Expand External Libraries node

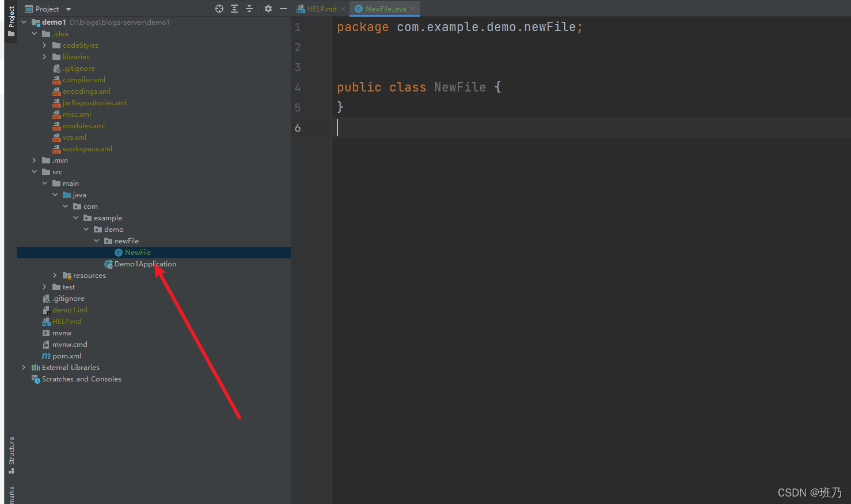point(24,367)
